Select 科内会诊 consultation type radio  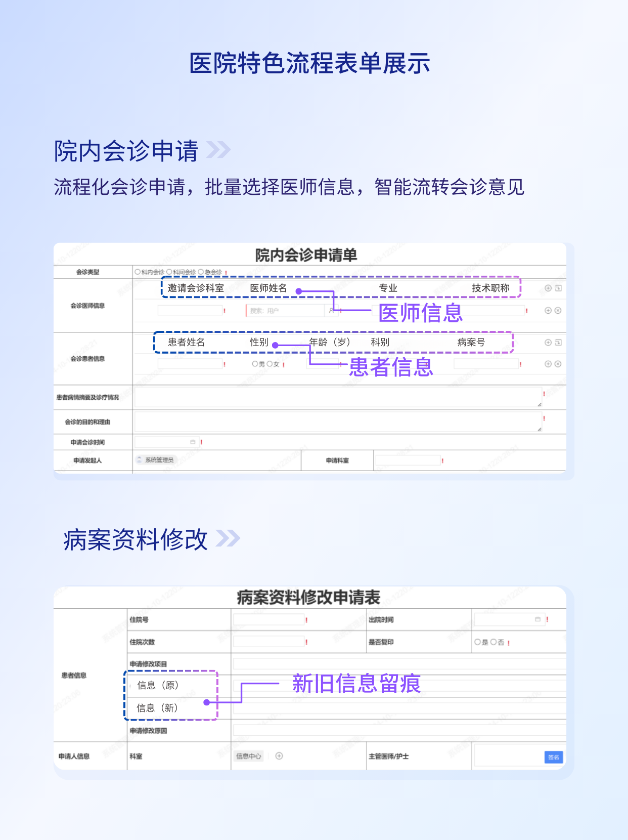pyautogui.click(x=138, y=272)
